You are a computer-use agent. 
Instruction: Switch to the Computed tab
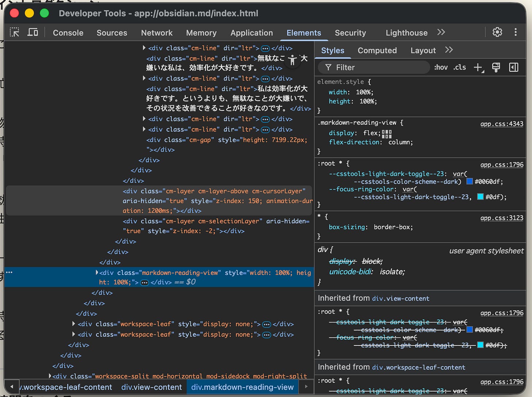[x=377, y=50]
